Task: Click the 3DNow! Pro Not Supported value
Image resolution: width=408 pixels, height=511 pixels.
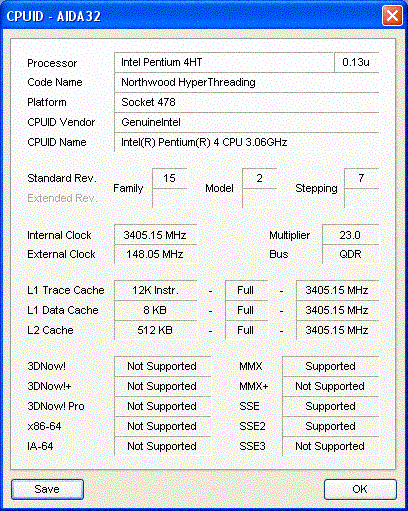Action: [x=162, y=406]
